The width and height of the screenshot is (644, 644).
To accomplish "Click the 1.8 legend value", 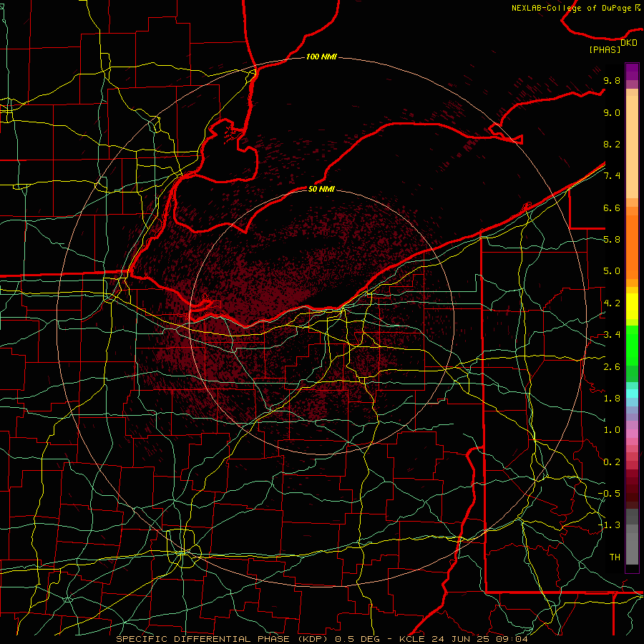I will 612,399.
